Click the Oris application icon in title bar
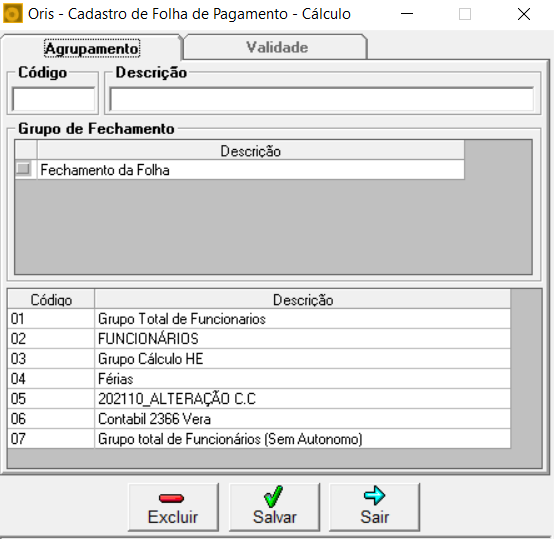 point(13,14)
